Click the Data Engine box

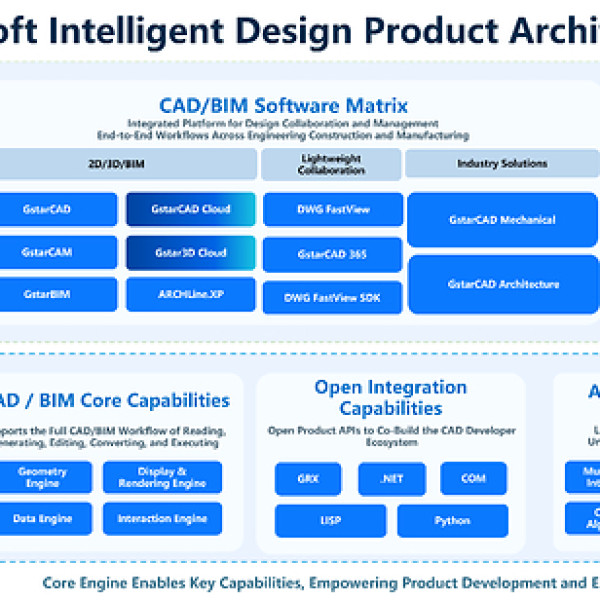[46, 518]
